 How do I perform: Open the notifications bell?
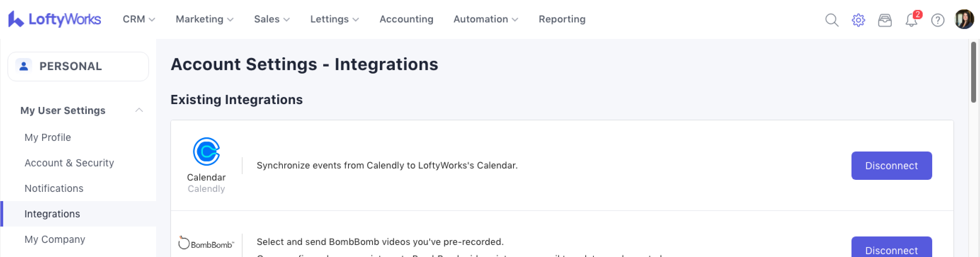coord(912,20)
